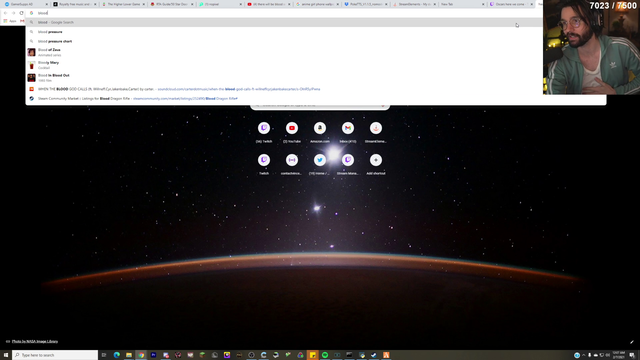Open File Explorer from the taskbar
Image resolution: width=640 pixels, height=360 pixels.
(129, 355)
